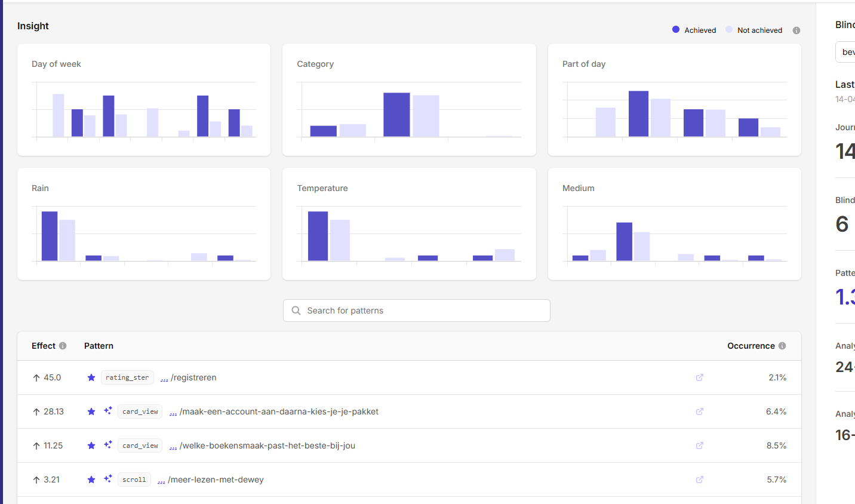
Task: Click the info icon next to Effect header
Action: pyautogui.click(x=63, y=346)
